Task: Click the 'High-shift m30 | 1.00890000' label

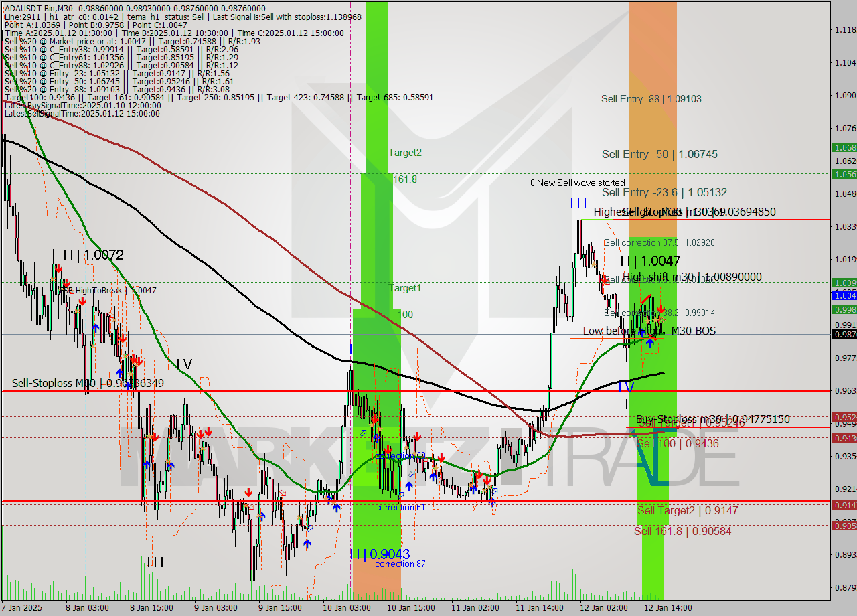Action: pos(692,276)
